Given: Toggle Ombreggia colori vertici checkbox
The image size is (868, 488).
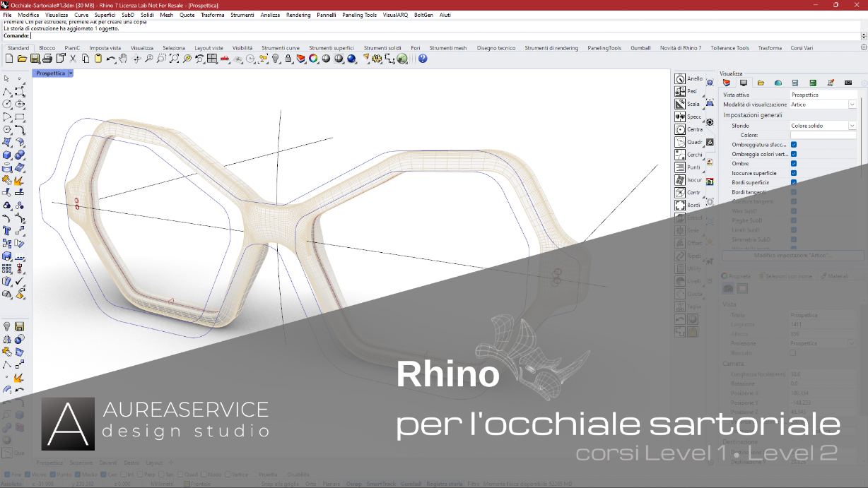Looking at the screenshot, I should [794, 154].
